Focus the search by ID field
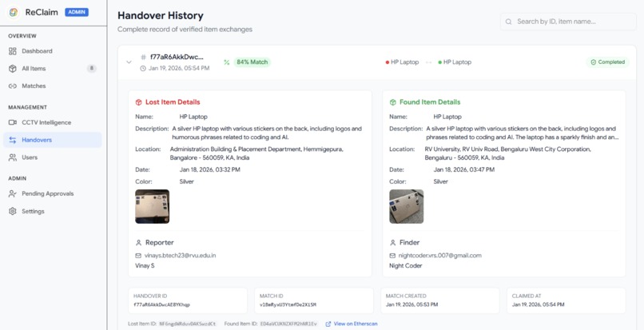 (x=568, y=22)
